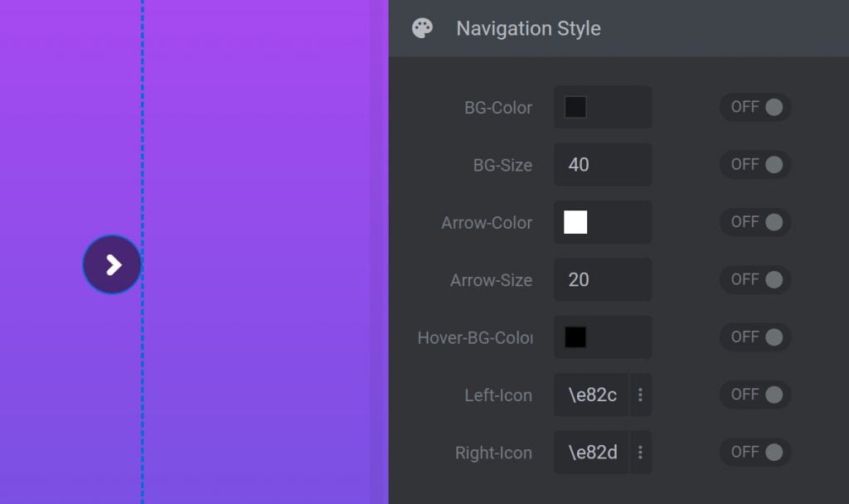Click the white Arrow-Color swatch
849x504 pixels.
click(576, 222)
